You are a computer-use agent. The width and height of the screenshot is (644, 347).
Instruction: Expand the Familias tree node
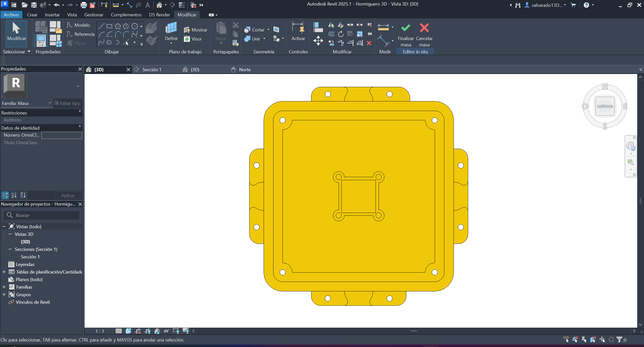coord(4,287)
